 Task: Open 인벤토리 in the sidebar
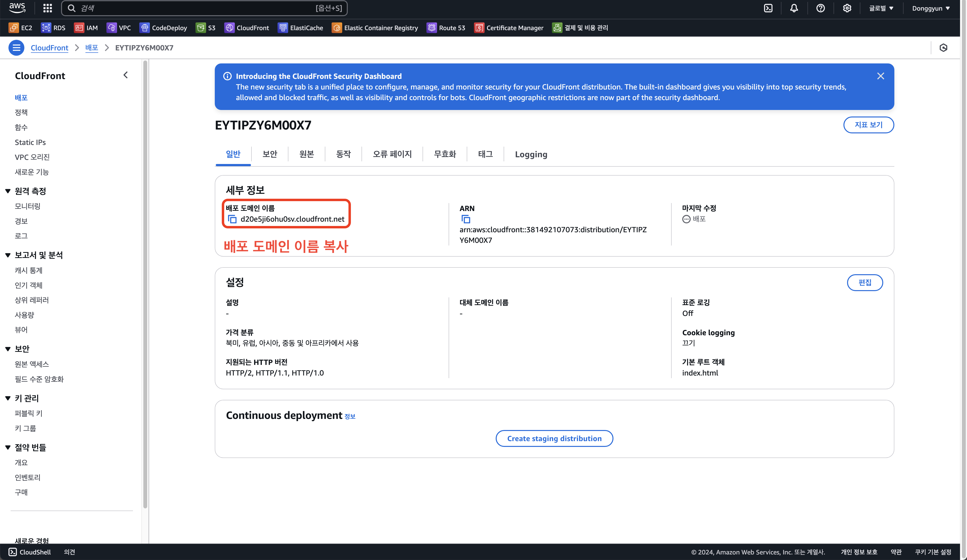(x=28, y=478)
